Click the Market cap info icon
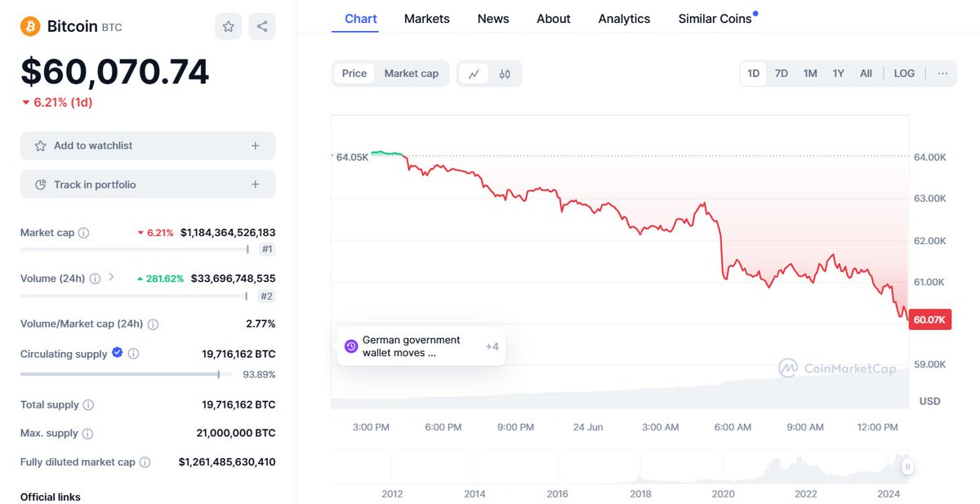This screenshot has width=980, height=504. tap(84, 233)
